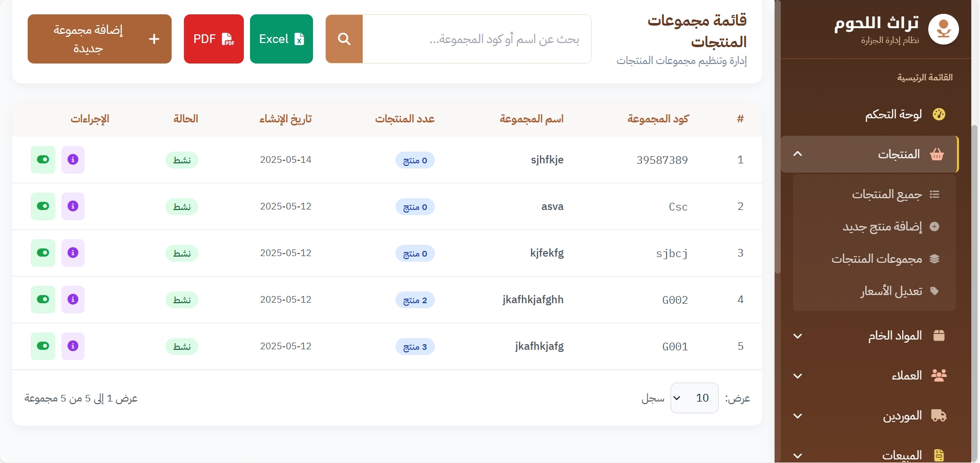Export the groups list to Excel
This screenshot has width=980, height=463.
point(281,39)
